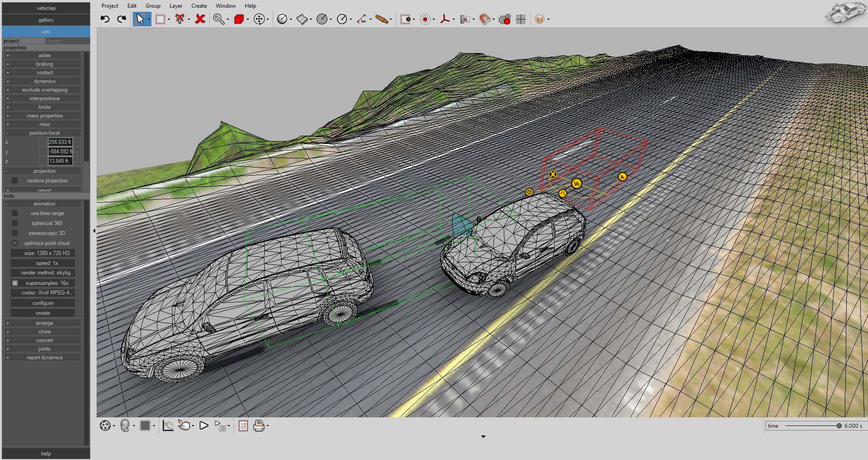Click size: 1280 x 720 HD button
Screen dimensions: 868x460
pyautogui.click(x=43, y=253)
